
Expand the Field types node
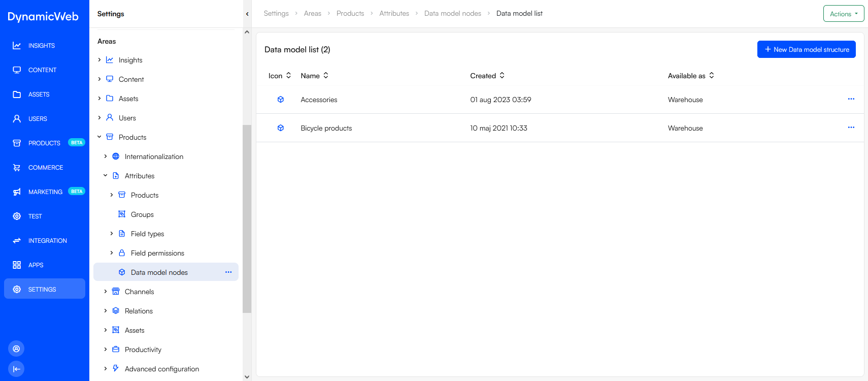[112, 234]
